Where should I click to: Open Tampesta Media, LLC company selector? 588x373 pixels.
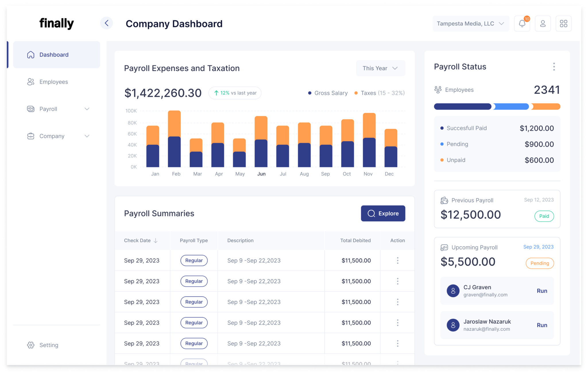(470, 24)
